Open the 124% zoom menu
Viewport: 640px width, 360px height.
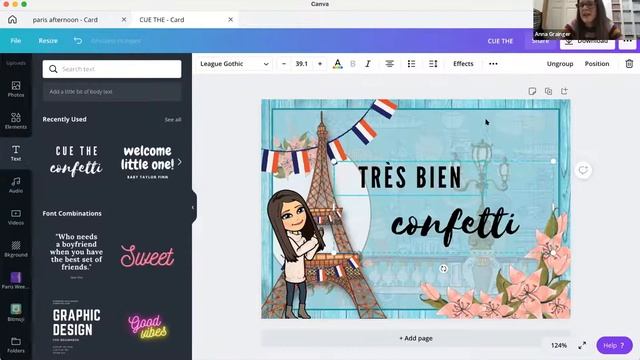pyautogui.click(x=559, y=345)
